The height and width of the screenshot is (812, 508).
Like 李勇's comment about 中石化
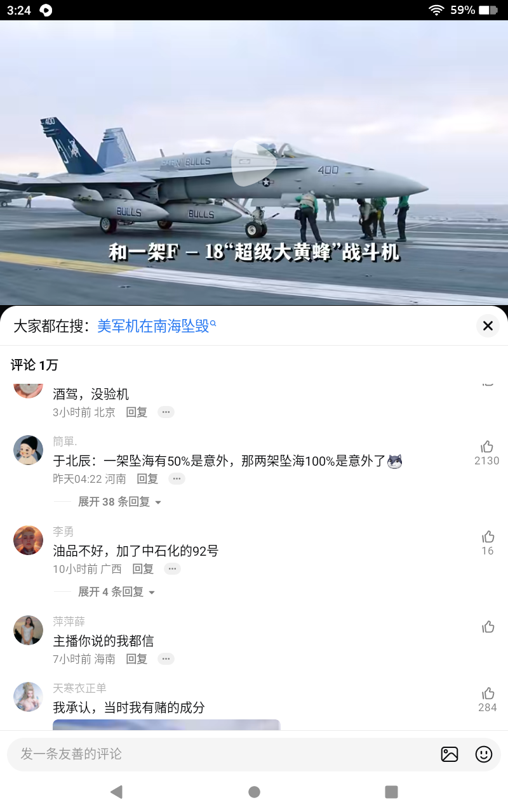tap(488, 537)
